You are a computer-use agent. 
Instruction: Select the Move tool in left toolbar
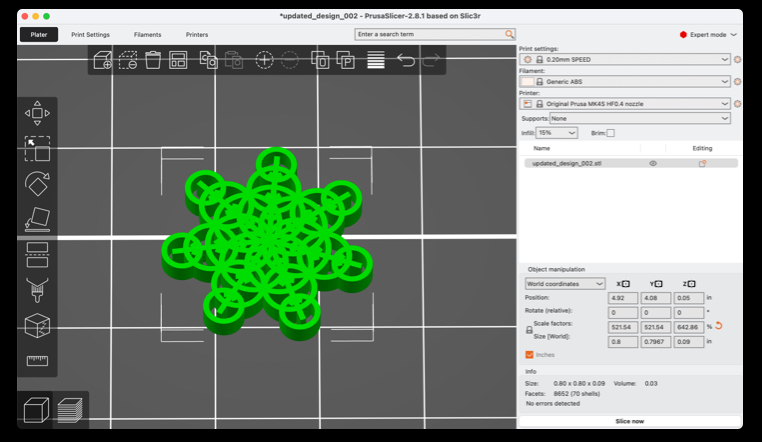[37, 114]
